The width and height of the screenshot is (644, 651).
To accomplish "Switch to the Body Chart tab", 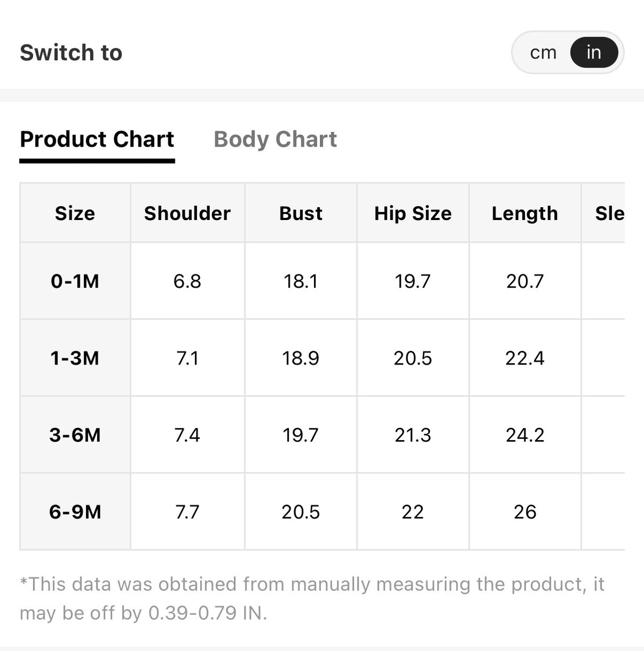I will [275, 140].
